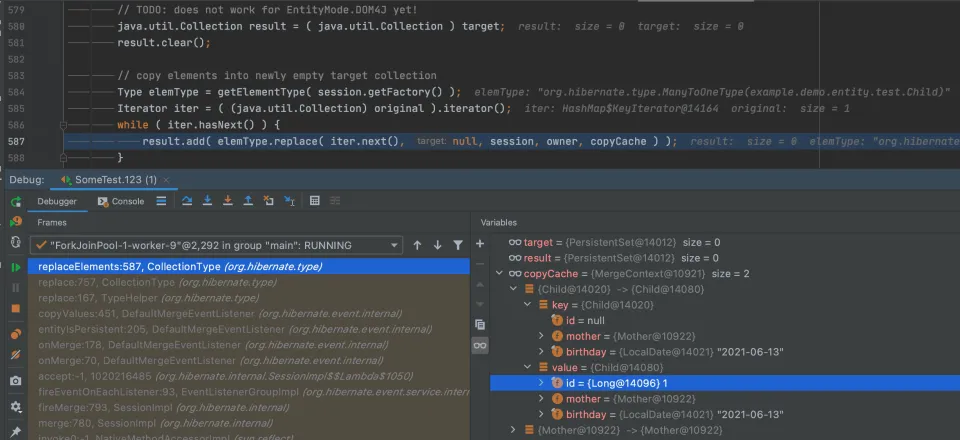The image size is (960, 440).
Task: Switch to the Debugger tab
Action: [58, 201]
